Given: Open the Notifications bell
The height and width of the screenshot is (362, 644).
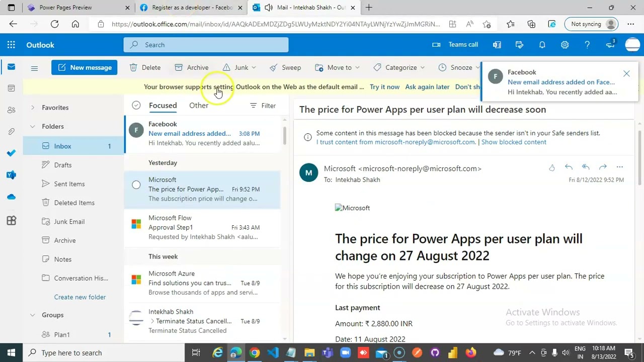Looking at the screenshot, I should pos(542,45).
